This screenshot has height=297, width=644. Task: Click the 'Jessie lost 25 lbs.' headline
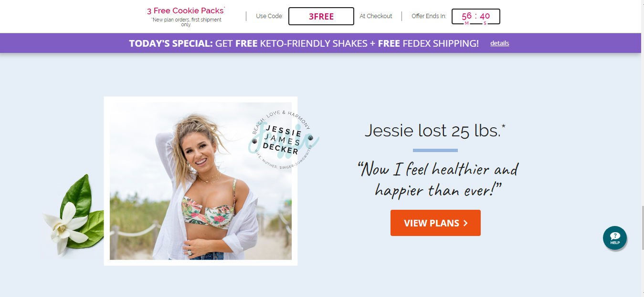coord(435,130)
